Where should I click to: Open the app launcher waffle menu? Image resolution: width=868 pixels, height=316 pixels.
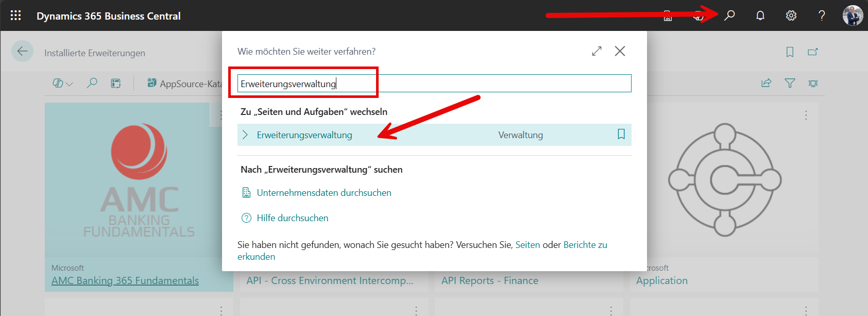coord(15,15)
